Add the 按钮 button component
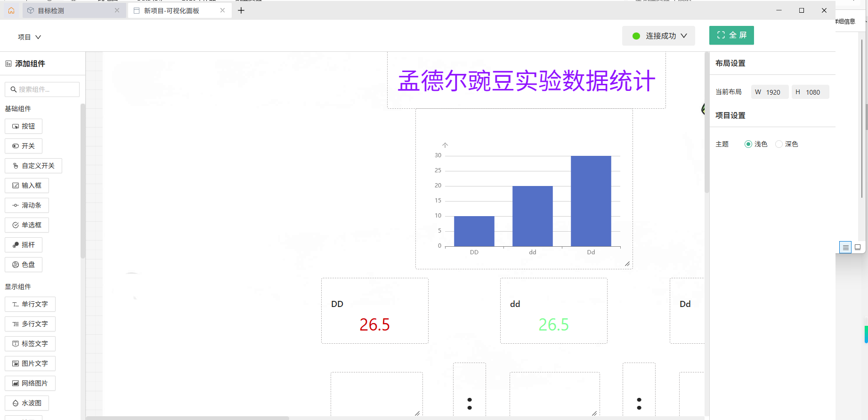This screenshot has width=868, height=420. point(24,126)
